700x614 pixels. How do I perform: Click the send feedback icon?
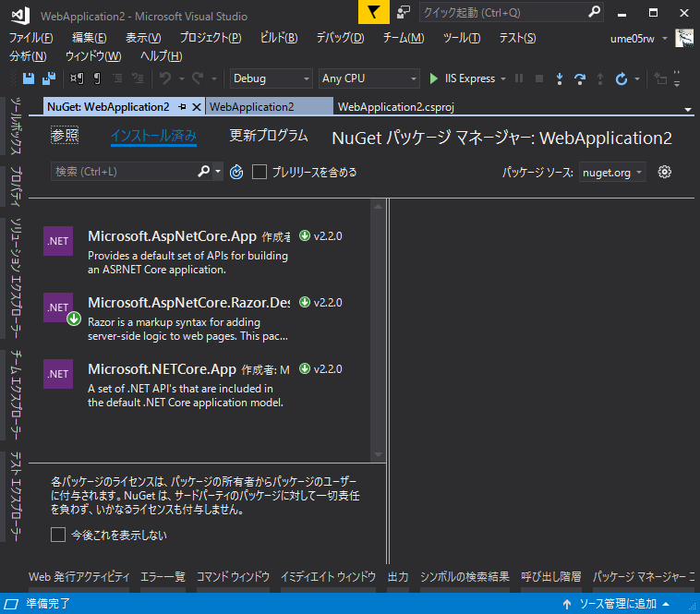(404, 12)
